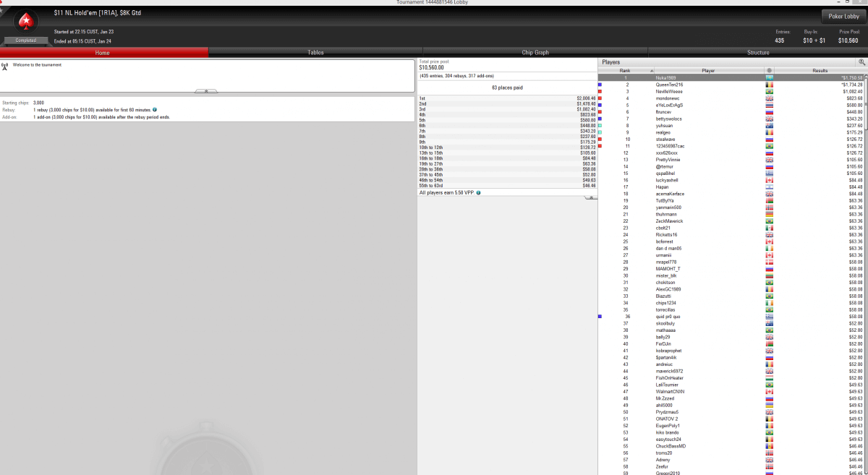Open the Structure tab

[758, 53]
